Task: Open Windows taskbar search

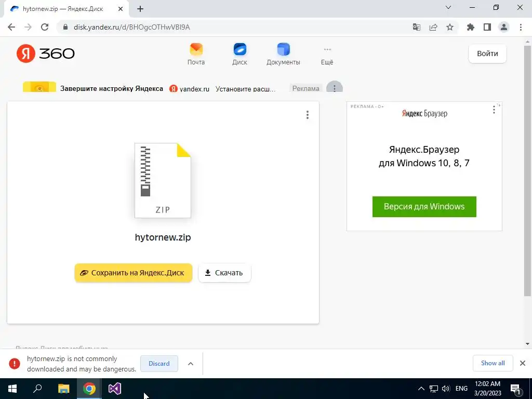Action: coord(37,389)
